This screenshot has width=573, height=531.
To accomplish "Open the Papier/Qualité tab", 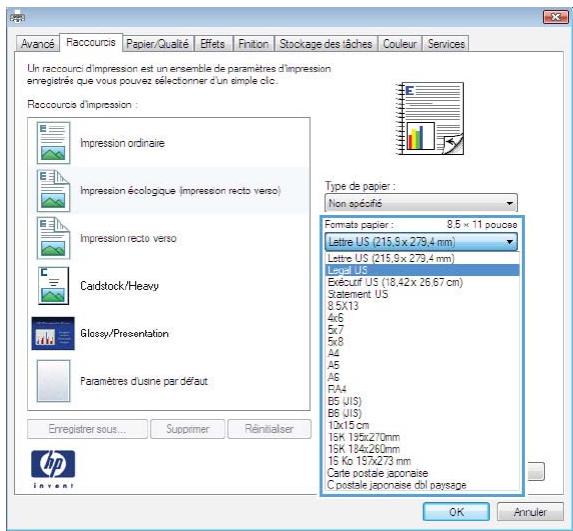I will pos(158,44).
